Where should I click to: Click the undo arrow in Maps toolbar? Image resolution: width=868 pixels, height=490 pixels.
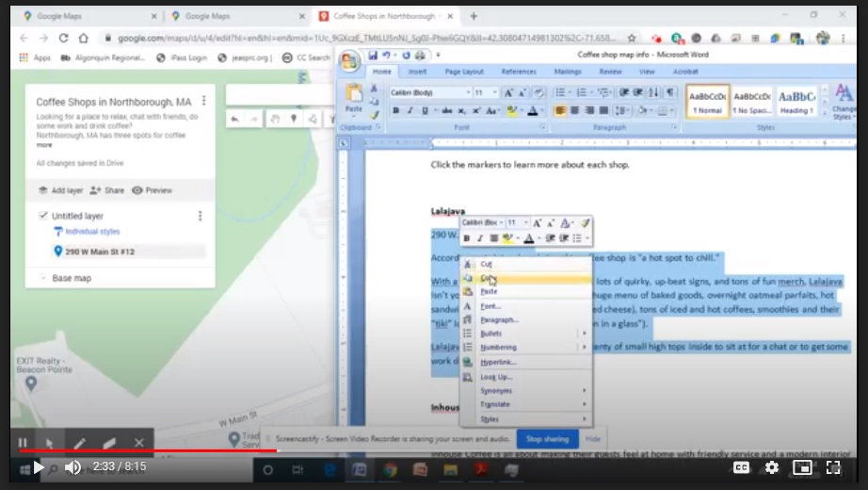235,119
